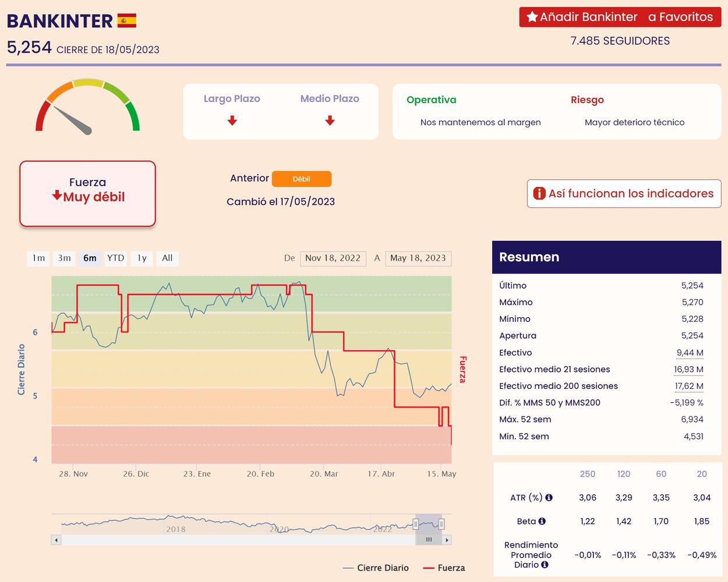Click the 20 column header in ATR table
Viewport: 728px width, 582px height.
click(702, 474)
